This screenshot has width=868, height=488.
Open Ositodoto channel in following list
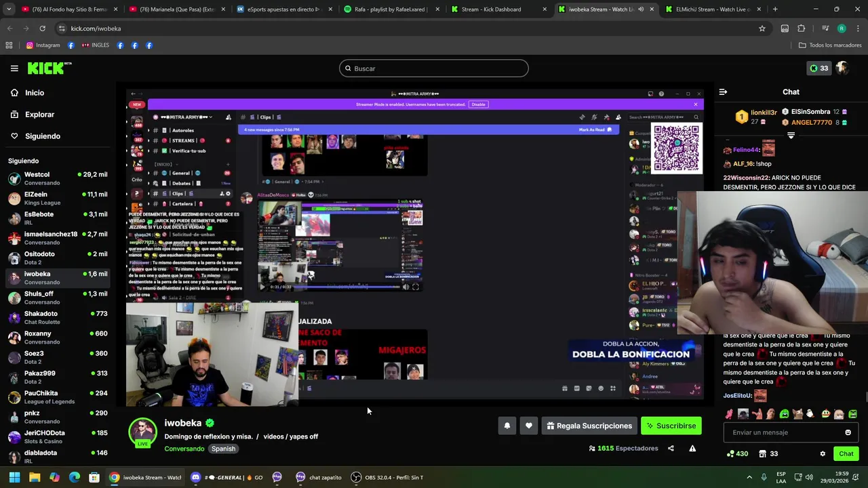coord(58,258)
